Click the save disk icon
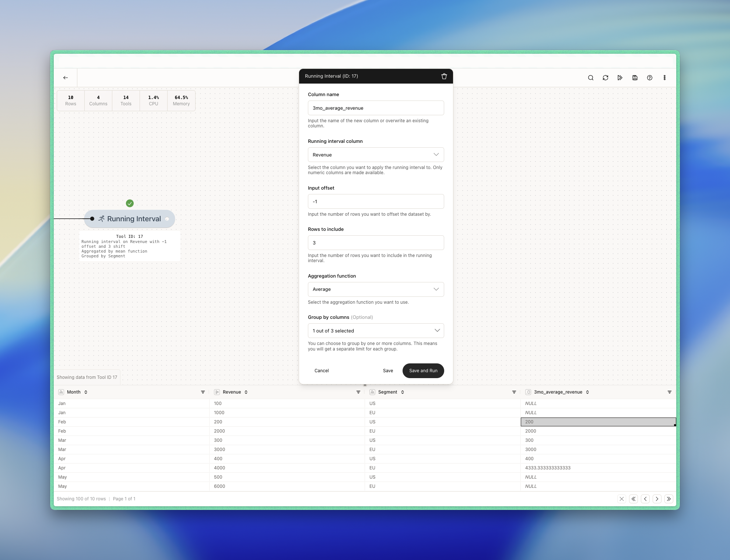730x560 pixels. point(635,78)
